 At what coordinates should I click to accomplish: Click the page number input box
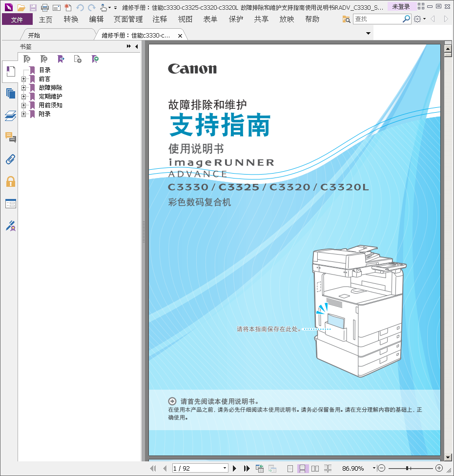point(198,468)
